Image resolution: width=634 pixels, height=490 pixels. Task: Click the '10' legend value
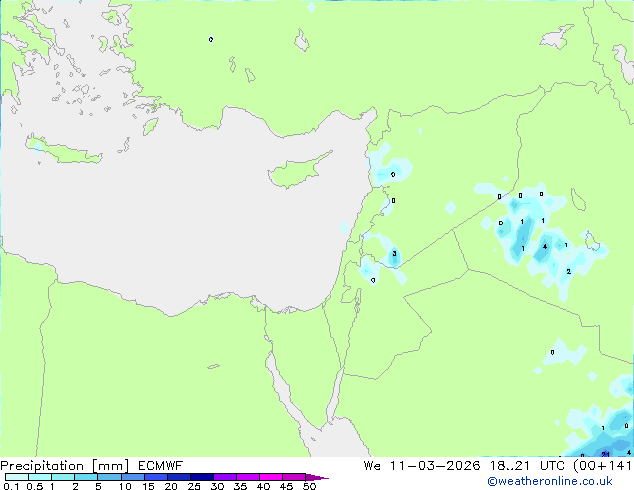pyautogui.click(x=125, y=486)
